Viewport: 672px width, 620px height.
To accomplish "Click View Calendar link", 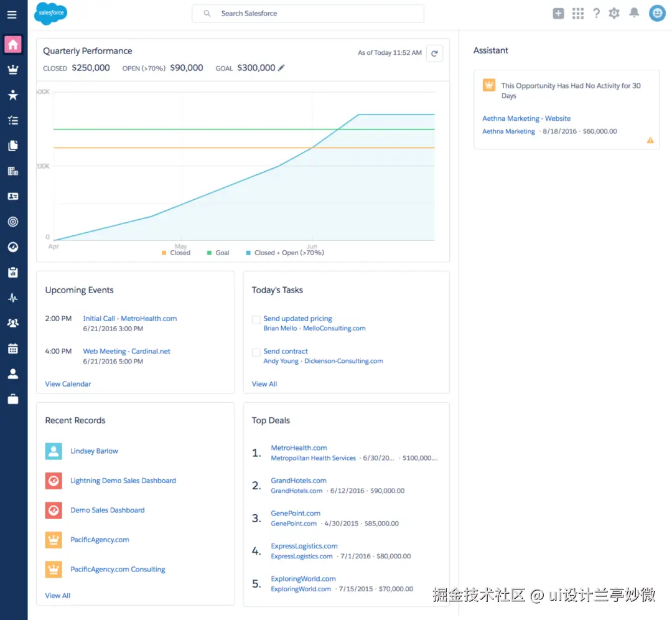I will [68, 383].
